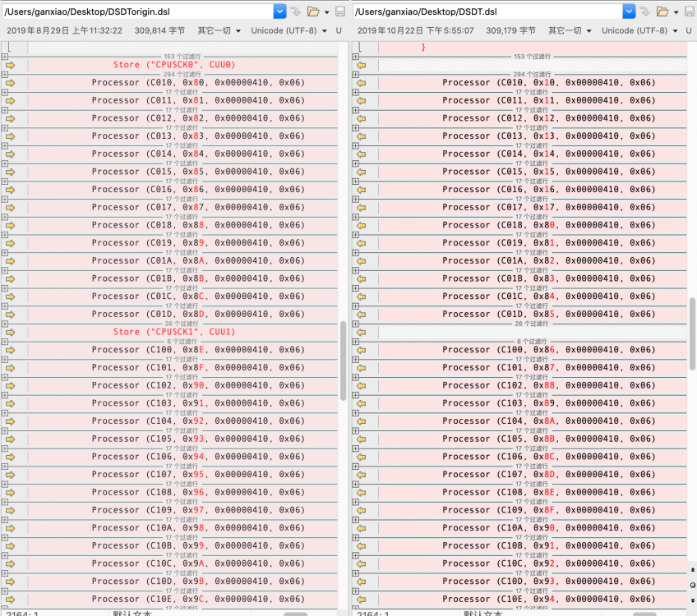Viewport: 697px width, 616px height.
Task: Expand 153 filtered lines in left pane
Action: tap(5, 57)
